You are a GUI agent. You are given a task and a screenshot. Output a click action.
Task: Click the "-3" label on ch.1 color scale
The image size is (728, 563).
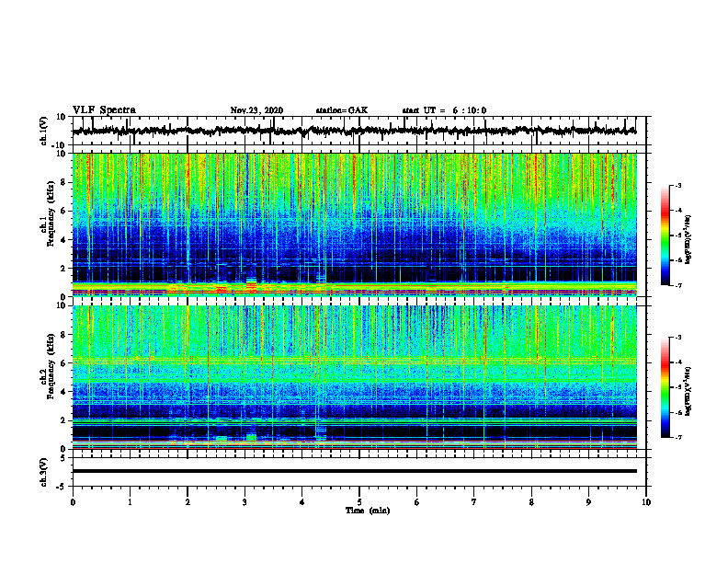[678, 185]
